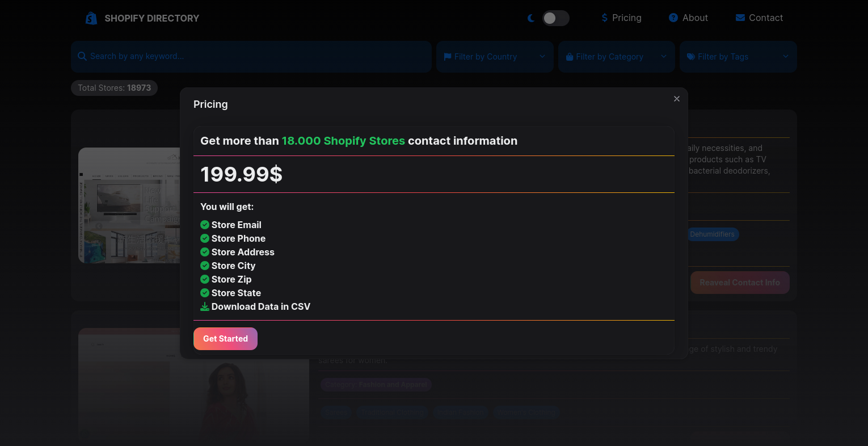Click the green check next to Store Address
Viewport: 868px width, 446px height.
[205, 252]
